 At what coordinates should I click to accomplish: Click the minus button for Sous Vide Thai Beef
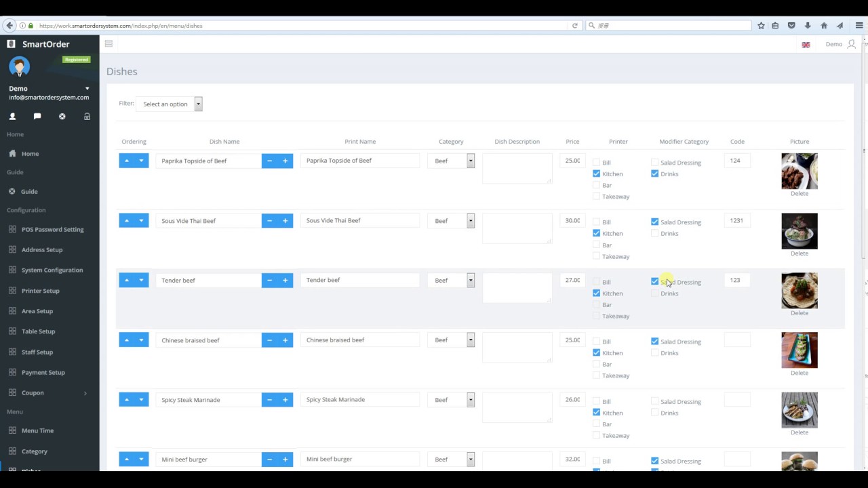tap(269, 220)
